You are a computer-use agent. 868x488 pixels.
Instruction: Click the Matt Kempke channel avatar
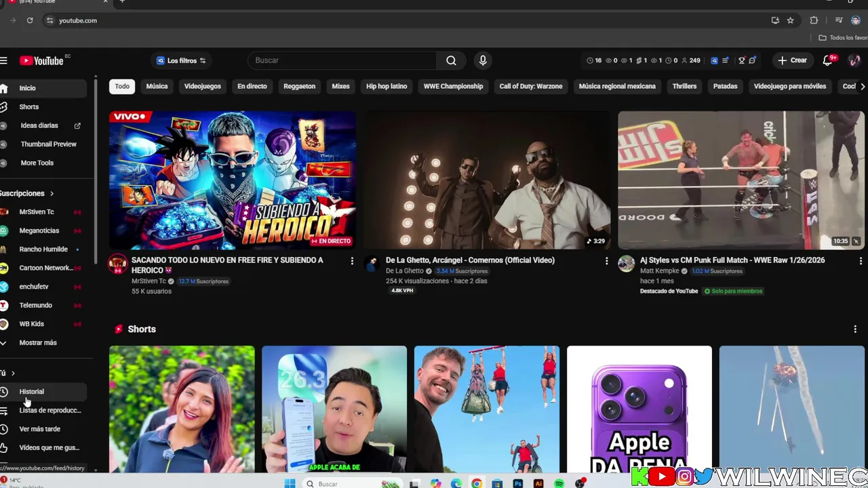pos(626,264)
